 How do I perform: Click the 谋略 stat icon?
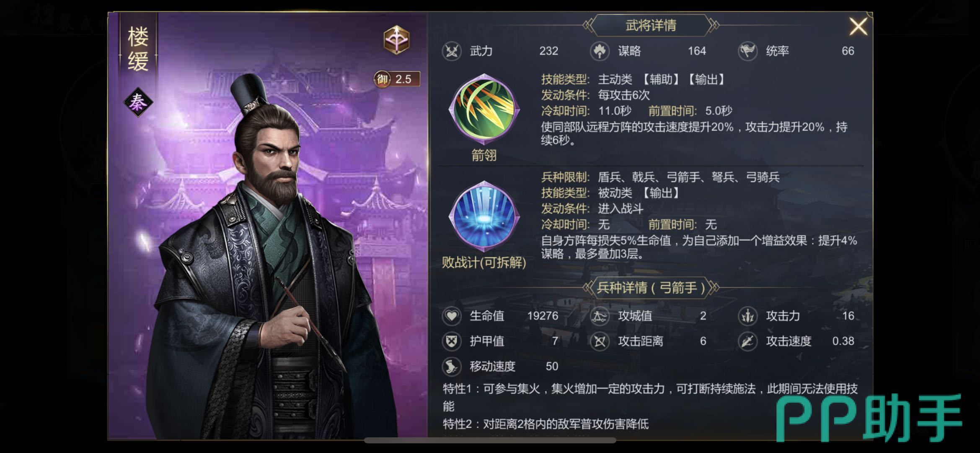pos(600,51)
